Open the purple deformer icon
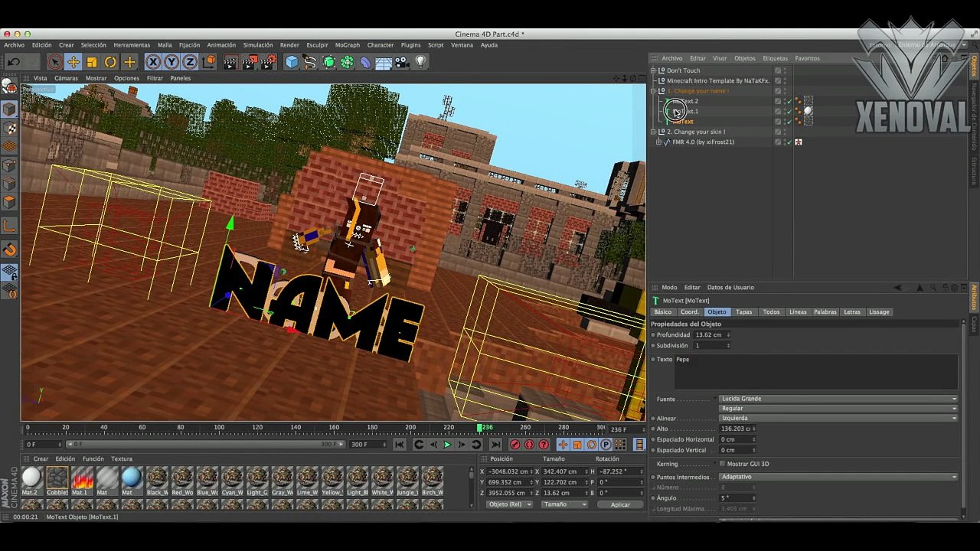This screenshot has width=980, height=551. (x=365, y=62)
